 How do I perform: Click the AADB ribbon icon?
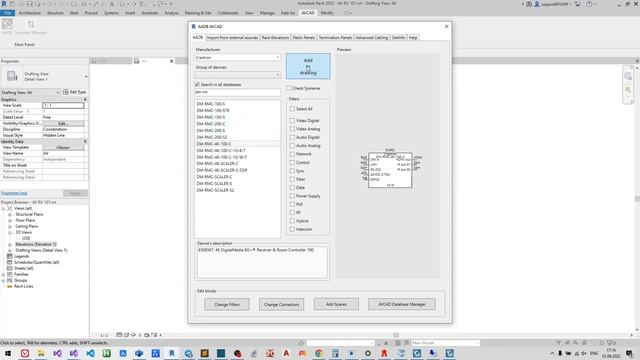7,24
